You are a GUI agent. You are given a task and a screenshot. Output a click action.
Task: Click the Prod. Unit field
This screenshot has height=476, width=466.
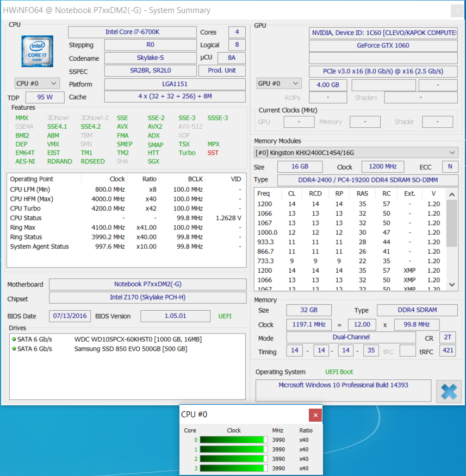point(222,71)
